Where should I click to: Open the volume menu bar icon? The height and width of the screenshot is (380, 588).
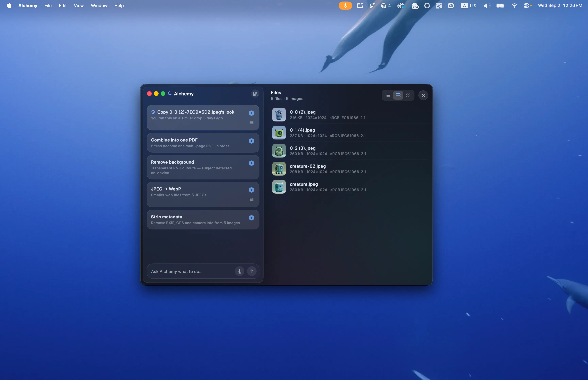click(487, 5)
